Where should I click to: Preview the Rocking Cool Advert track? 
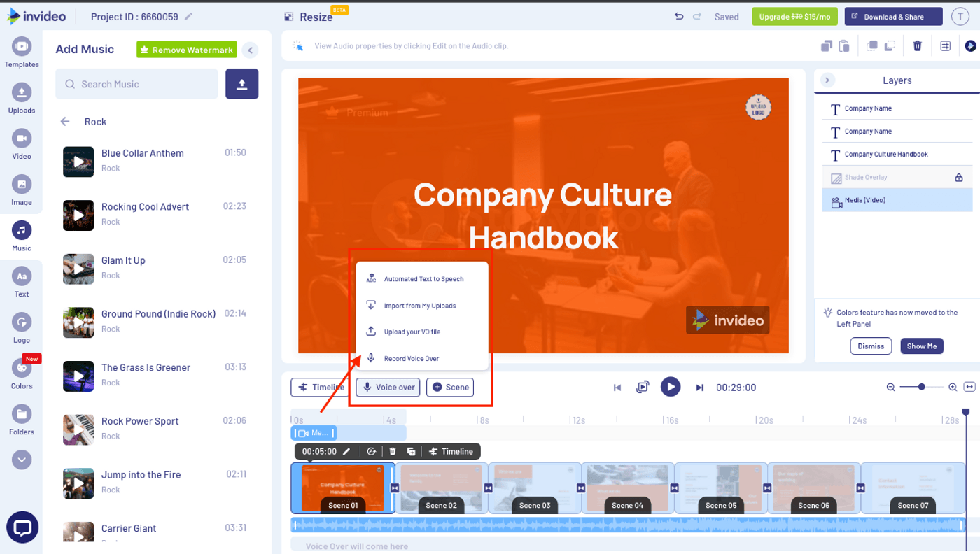(78, 215)
